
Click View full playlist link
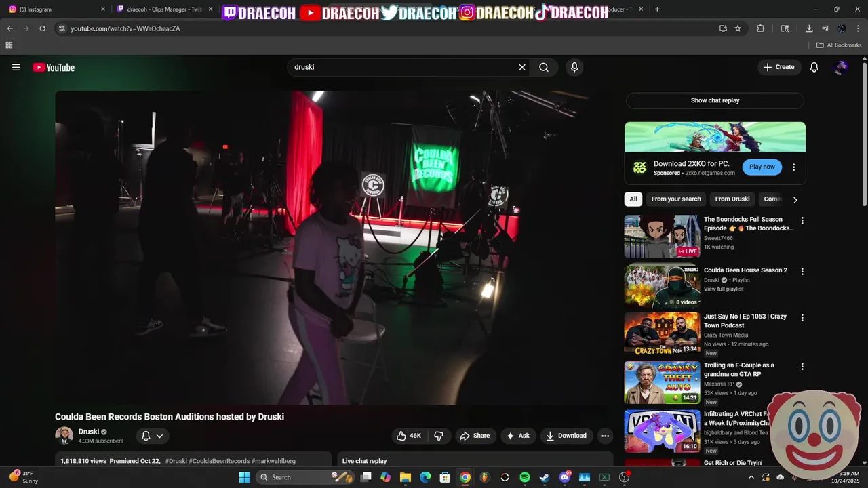(724, 289)
